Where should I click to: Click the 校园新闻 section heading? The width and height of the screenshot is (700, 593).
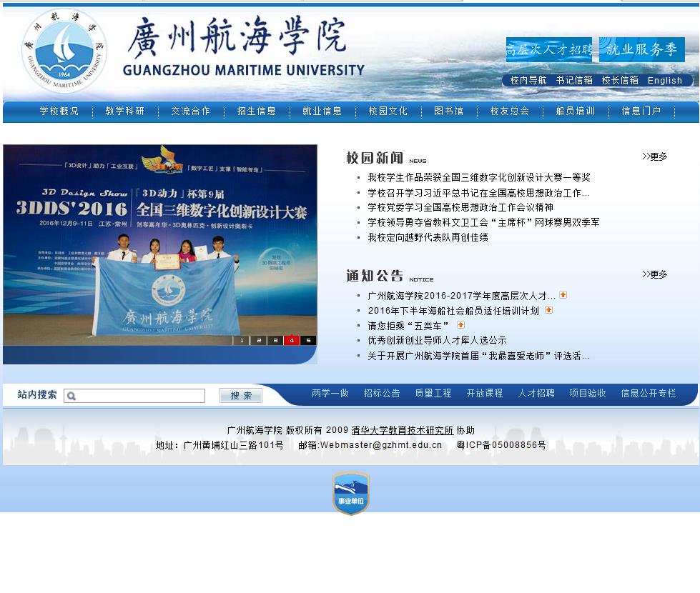pos(375,157)
